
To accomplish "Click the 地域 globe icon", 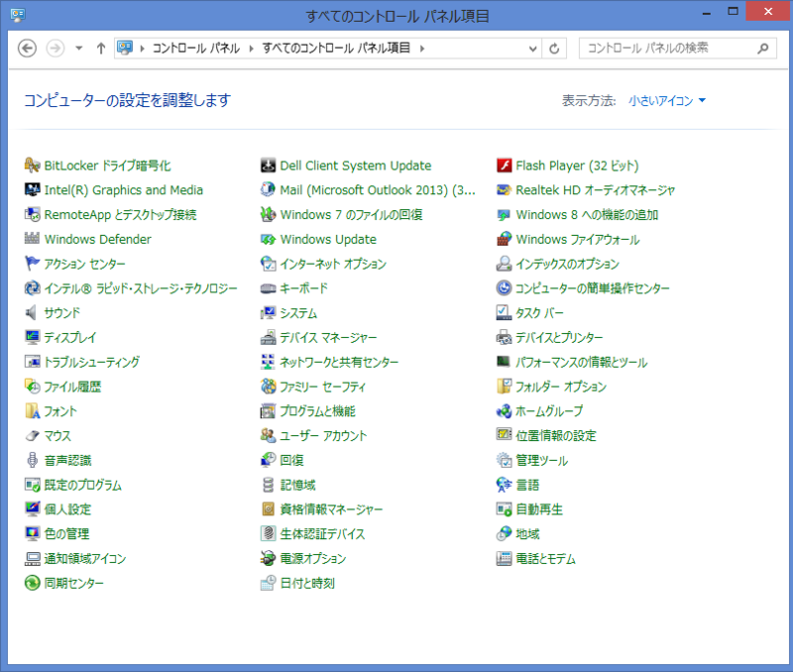I will [505, 534].
